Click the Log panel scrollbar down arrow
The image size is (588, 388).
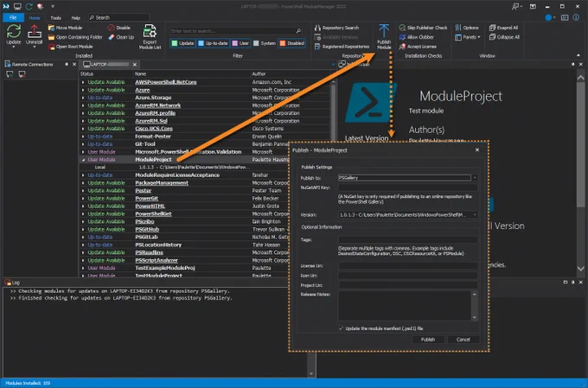pyautogui.click(x=311, y=374)
